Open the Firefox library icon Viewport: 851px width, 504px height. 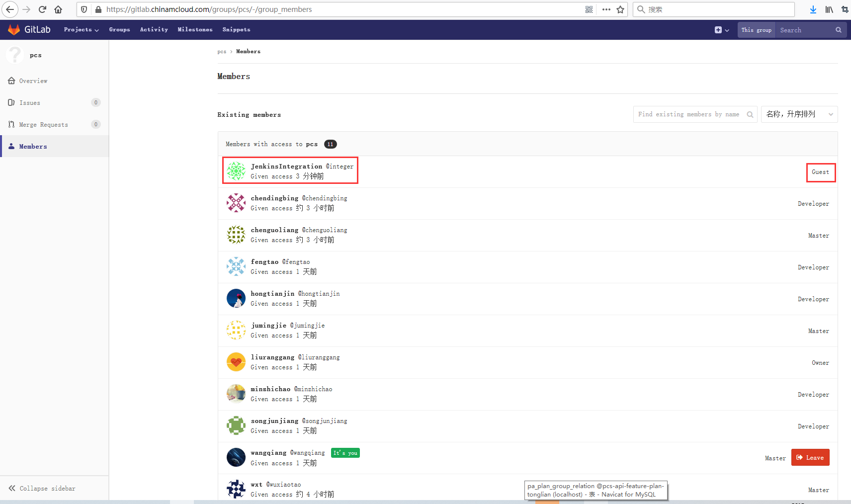(x=829, y=9)
